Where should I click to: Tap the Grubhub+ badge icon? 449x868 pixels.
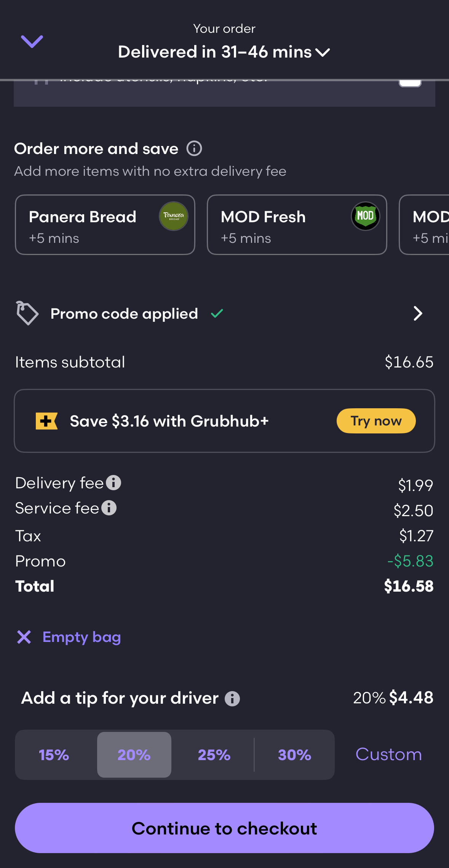tap(46, 421)
